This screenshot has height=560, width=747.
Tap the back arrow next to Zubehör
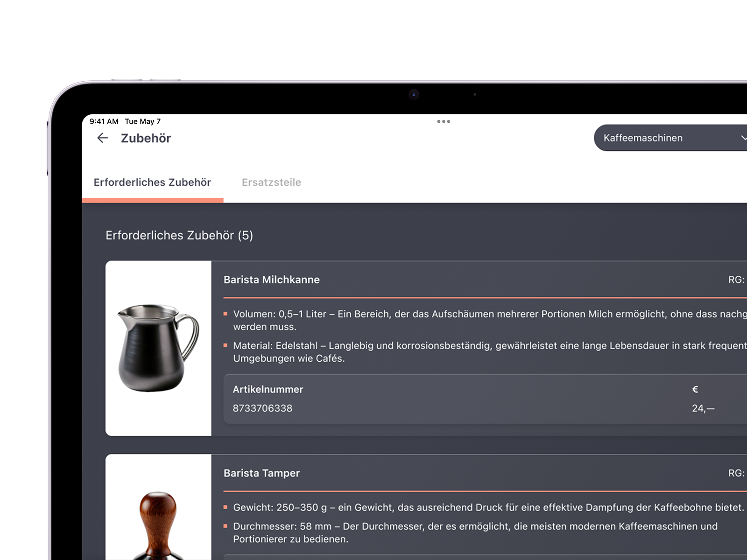(x=103, y=138)
